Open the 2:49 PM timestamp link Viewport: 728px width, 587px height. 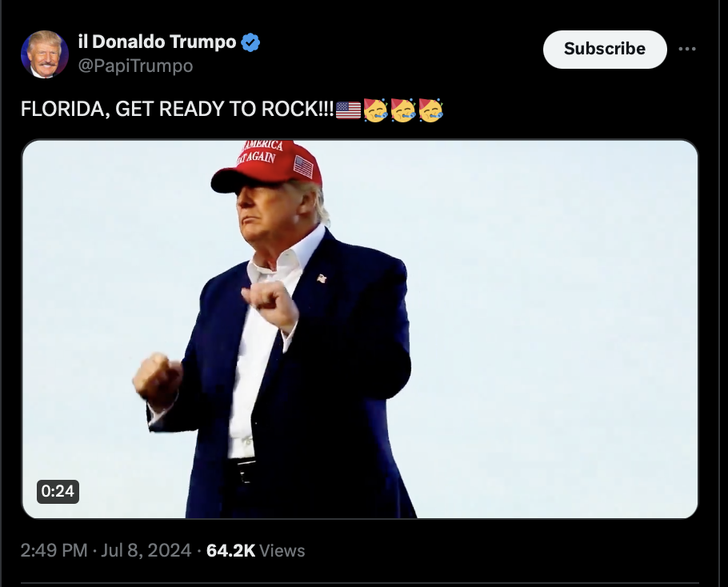pos(54,550)
